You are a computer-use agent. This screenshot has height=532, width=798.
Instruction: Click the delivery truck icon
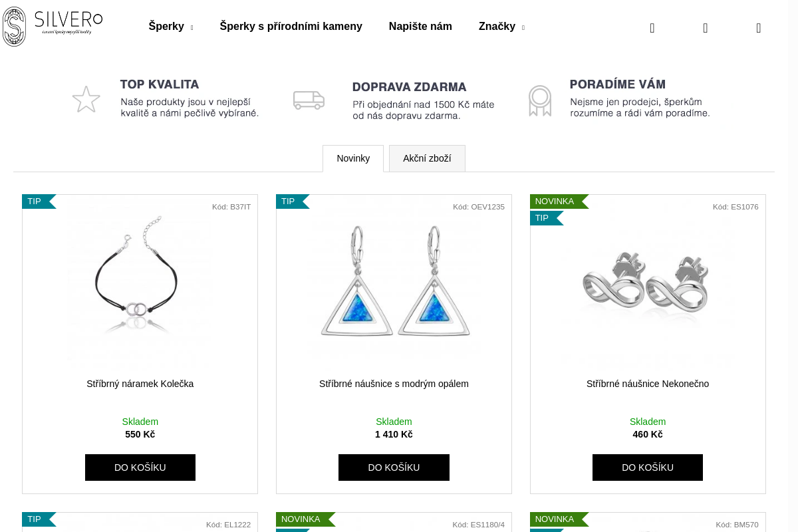(309, 100)
